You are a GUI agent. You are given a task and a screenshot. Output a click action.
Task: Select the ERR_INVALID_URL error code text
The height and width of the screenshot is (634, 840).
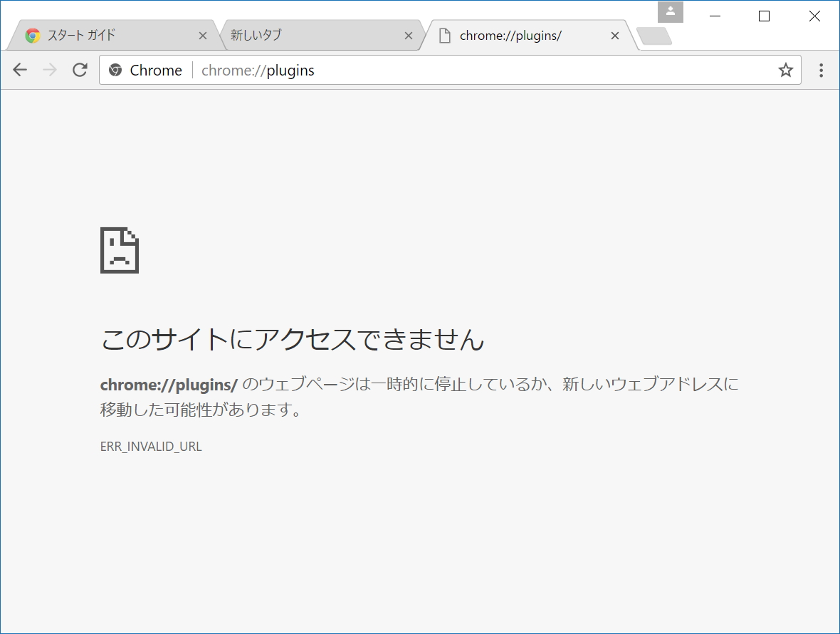[150, 447]
